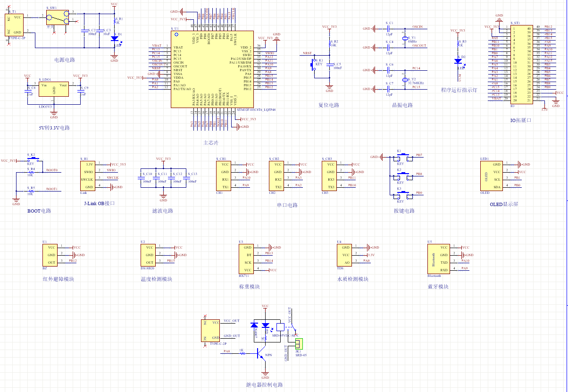Click the S_R3 1K LED resistor
Image resolution: width=568 pixels, height=392 pixels.
coord(458,44)
